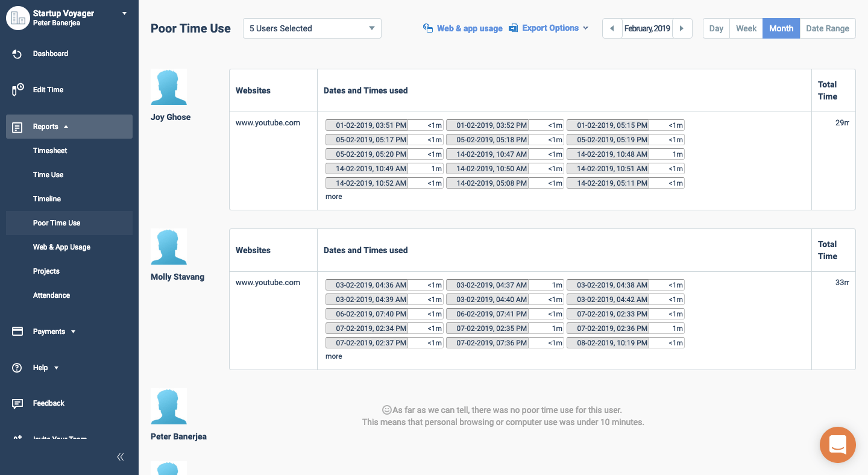Click Molly Stavang's avatar picture

(169, 247)
